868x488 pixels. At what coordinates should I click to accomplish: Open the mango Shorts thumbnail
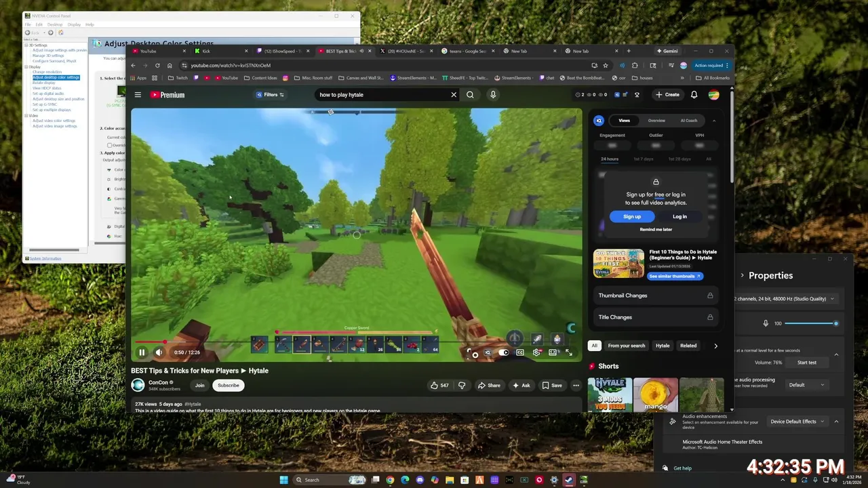pos(655,394)
